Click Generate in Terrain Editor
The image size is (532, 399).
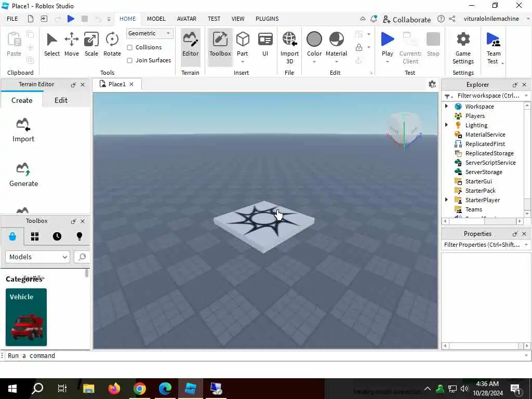click(x=23, y=175)
